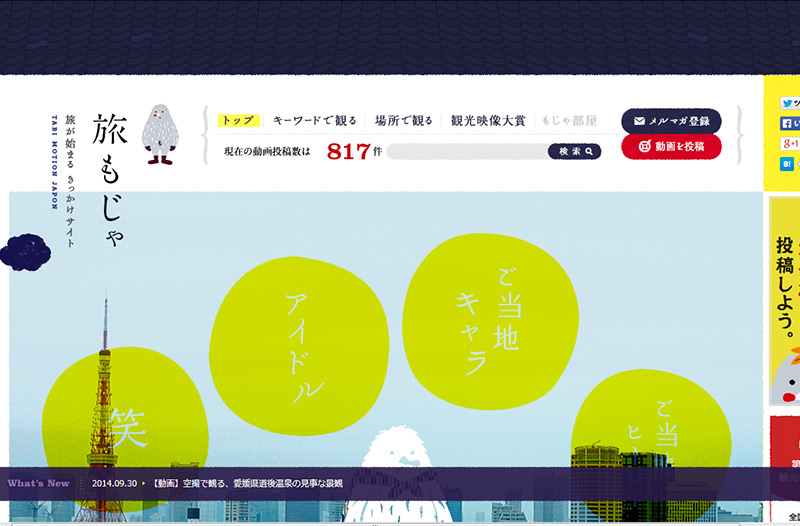Click the 検索 search button
The image size is (800, 526).
[574, 152]
